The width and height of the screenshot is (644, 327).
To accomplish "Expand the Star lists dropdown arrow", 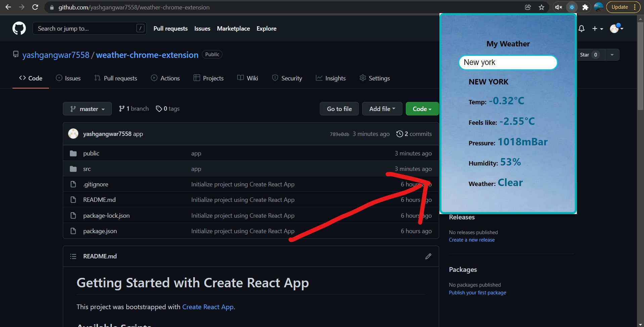I will click(x=612, y=54).
